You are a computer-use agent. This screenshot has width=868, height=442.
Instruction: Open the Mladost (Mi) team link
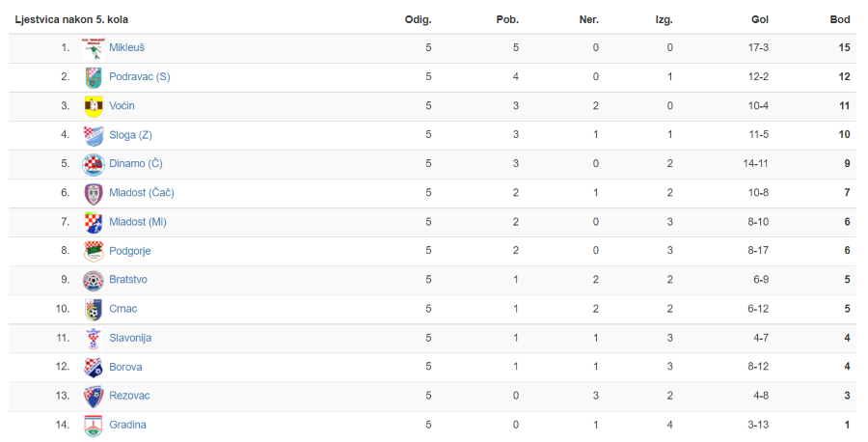[x=138, y=222]
